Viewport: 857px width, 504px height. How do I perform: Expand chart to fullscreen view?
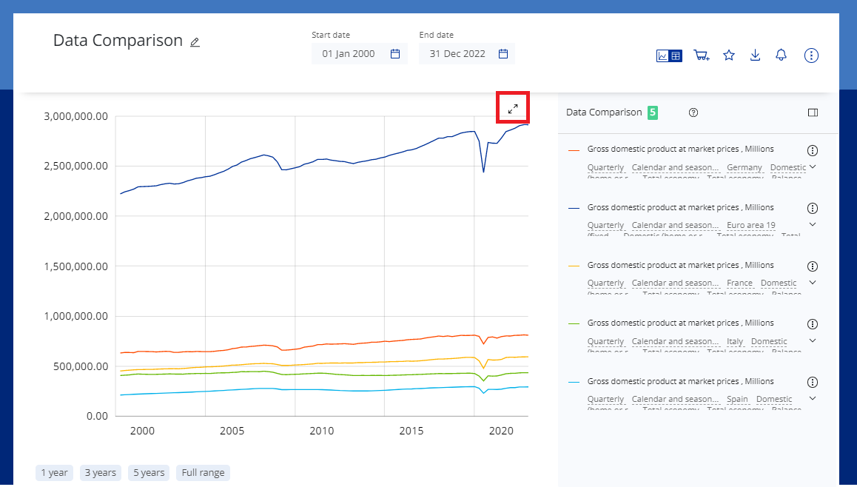513,109
